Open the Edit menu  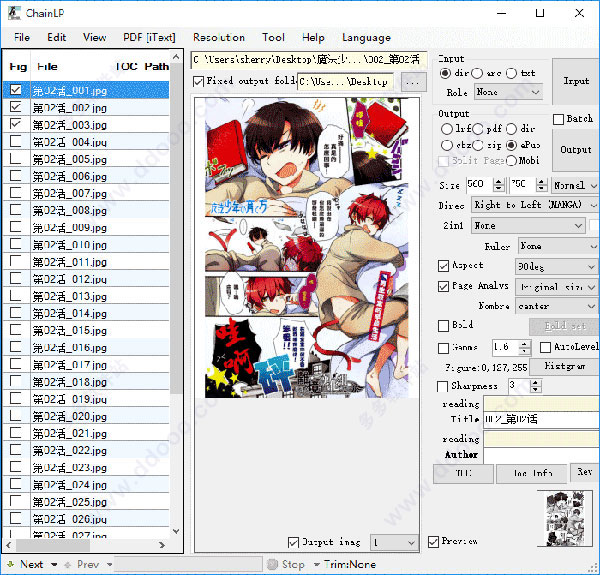tap(57, 37)
